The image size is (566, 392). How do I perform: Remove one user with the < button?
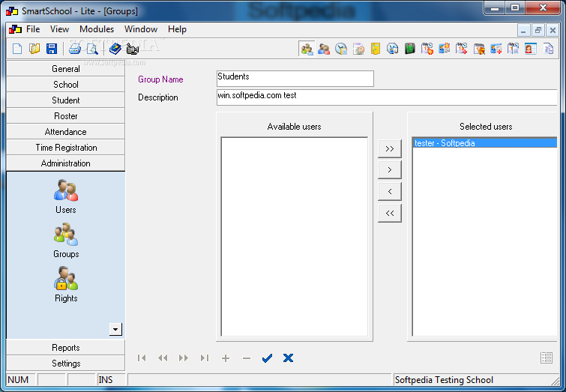(x=390, y=191)
